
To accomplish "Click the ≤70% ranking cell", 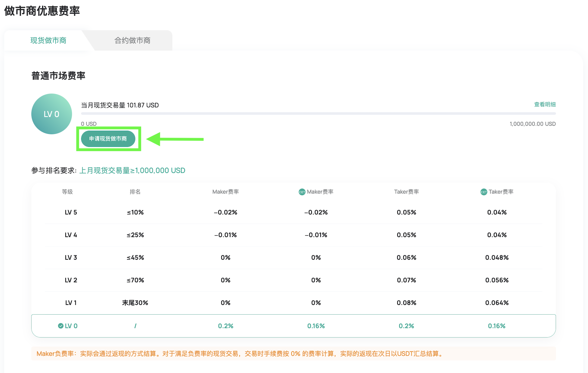I will tap(135, 280).
